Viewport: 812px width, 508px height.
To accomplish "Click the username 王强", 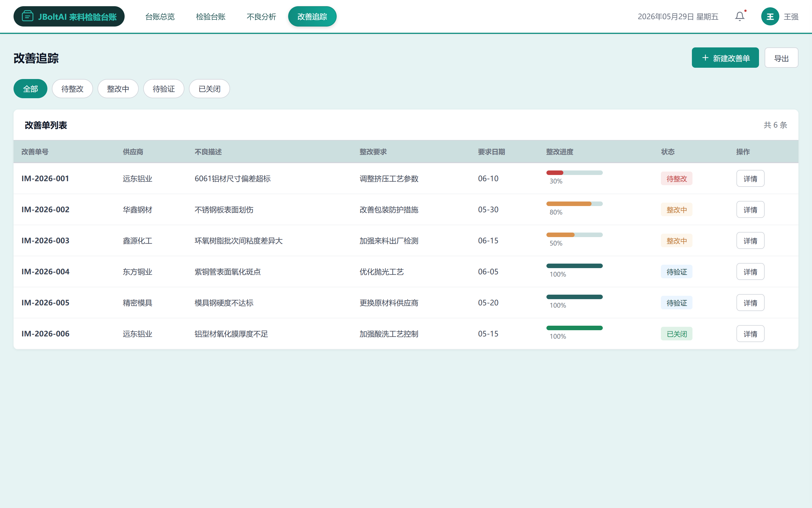I will point(791,16).
